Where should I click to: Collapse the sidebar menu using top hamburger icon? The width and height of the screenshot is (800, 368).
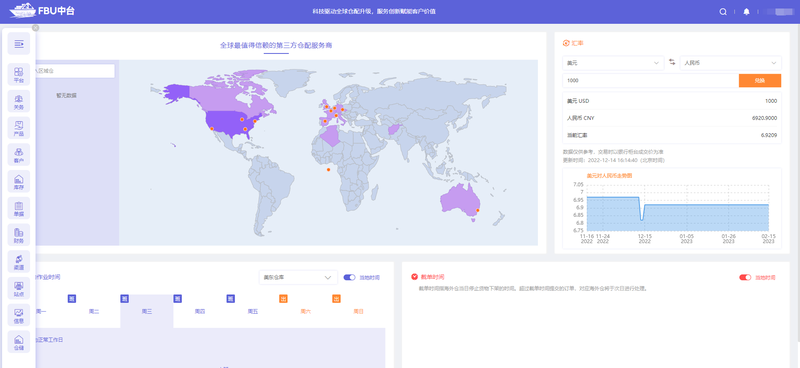click(x=19, y=44)
